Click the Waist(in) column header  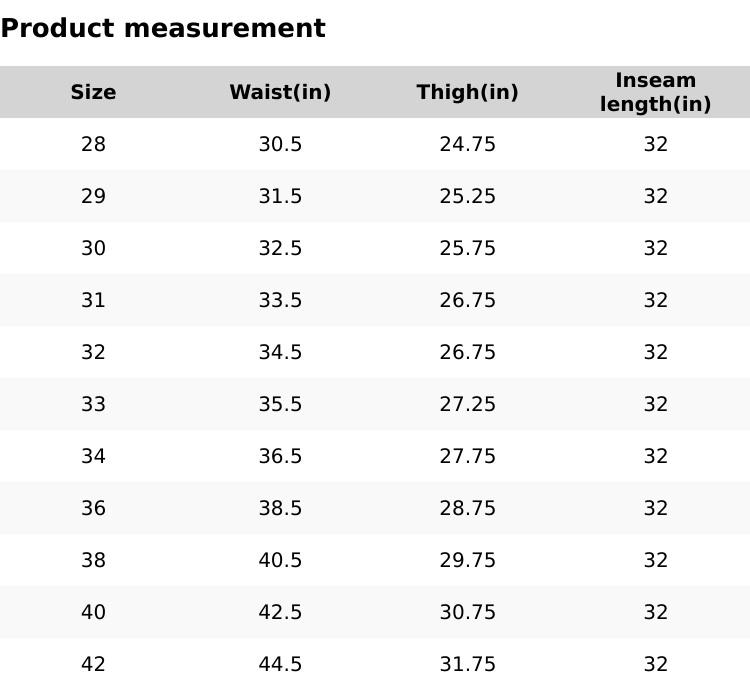point(280,92)
